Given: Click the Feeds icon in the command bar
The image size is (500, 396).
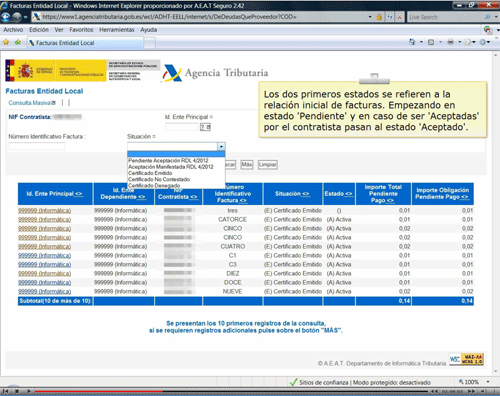Looking at the screenshot, I should (431, 42).
